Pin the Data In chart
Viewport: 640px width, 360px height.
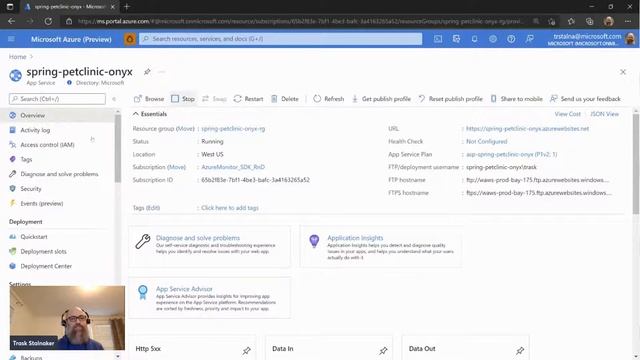tap(383, 350)
